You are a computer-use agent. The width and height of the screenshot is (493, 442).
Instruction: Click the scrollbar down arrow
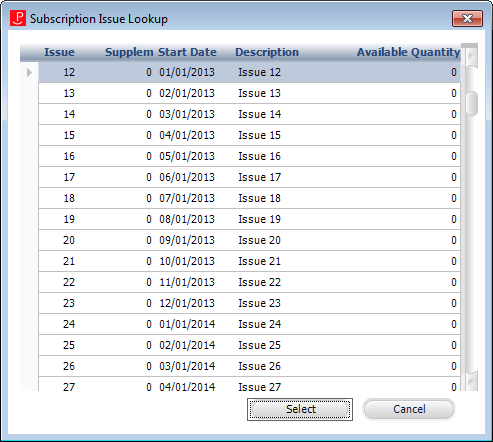(472, 381)
